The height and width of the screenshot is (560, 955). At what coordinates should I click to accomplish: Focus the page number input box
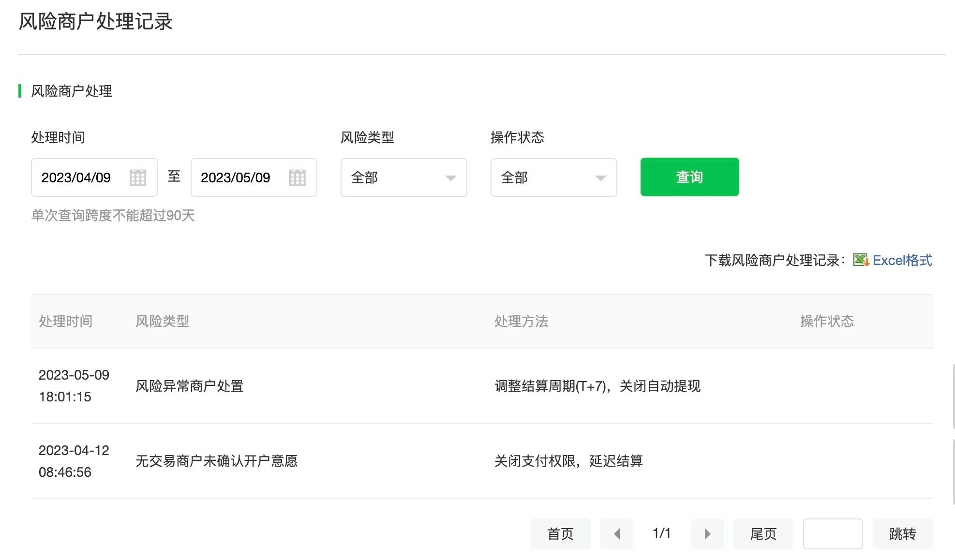point(833,534)
